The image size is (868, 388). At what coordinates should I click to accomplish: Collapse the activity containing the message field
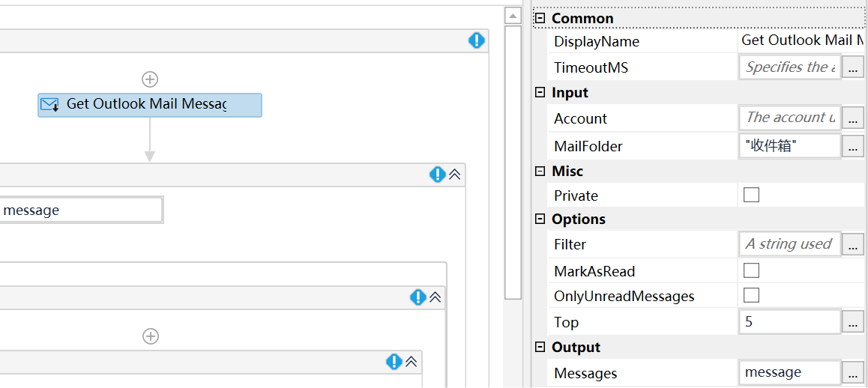tap(454, 175)
